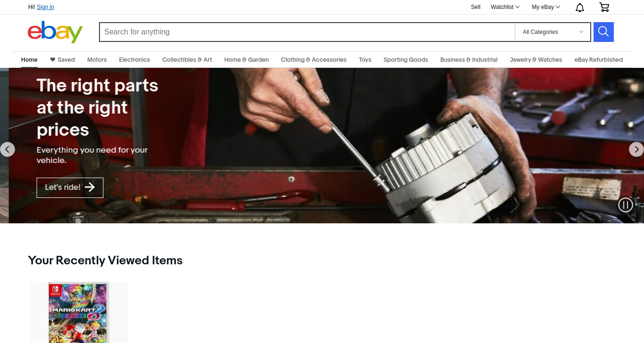Open the Motors category tab

[97, 60]
